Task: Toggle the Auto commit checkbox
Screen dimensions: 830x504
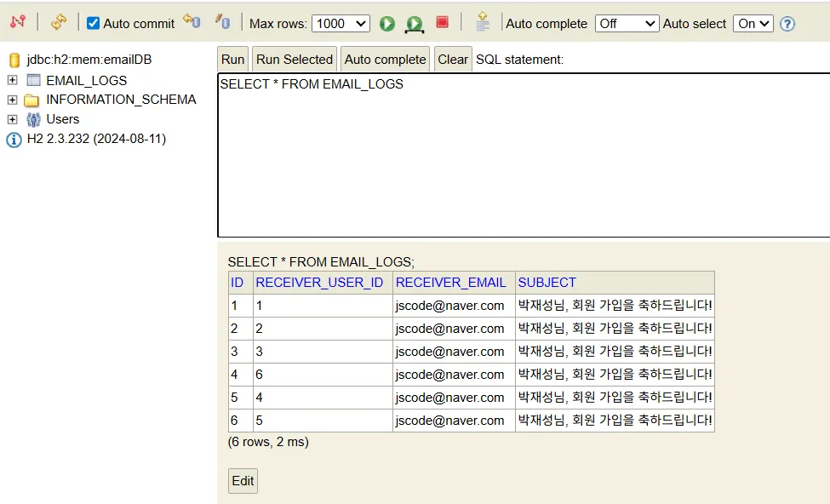Action: tap(93, 23)
